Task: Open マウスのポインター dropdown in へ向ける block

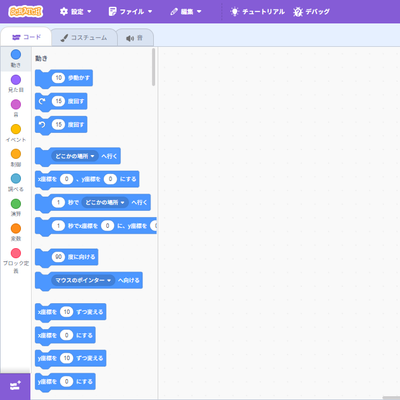Action: (x=83, y=280)
